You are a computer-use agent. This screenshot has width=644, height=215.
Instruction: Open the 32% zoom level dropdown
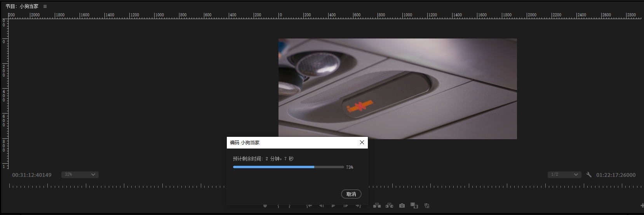pyautogui.click(x=80, y=175)
